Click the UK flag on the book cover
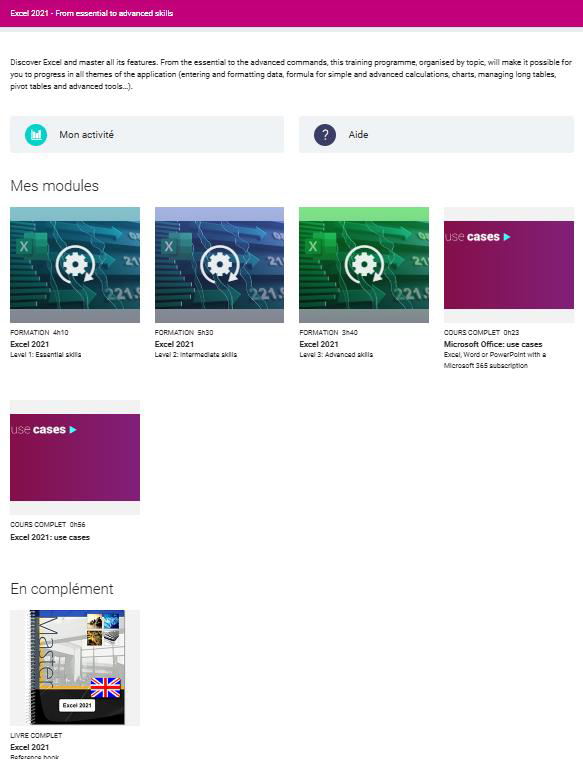 pos(105,688)
